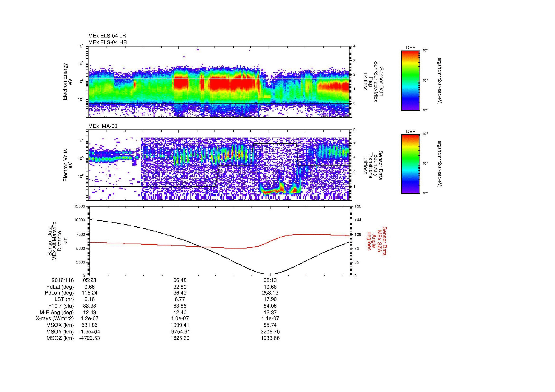555x392 pixels.
Task: Click the LST (hr) row label
Action: [64, 300]
